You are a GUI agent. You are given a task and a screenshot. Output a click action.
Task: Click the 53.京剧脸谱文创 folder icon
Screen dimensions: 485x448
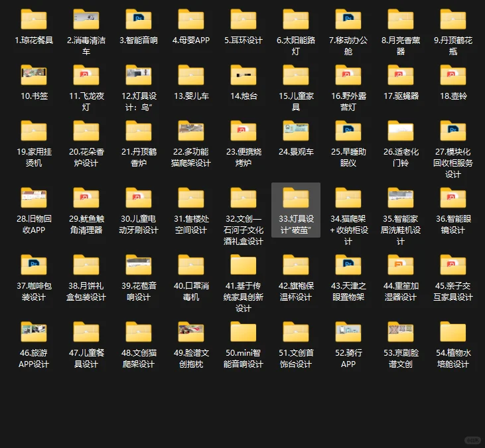coord(401,332)
